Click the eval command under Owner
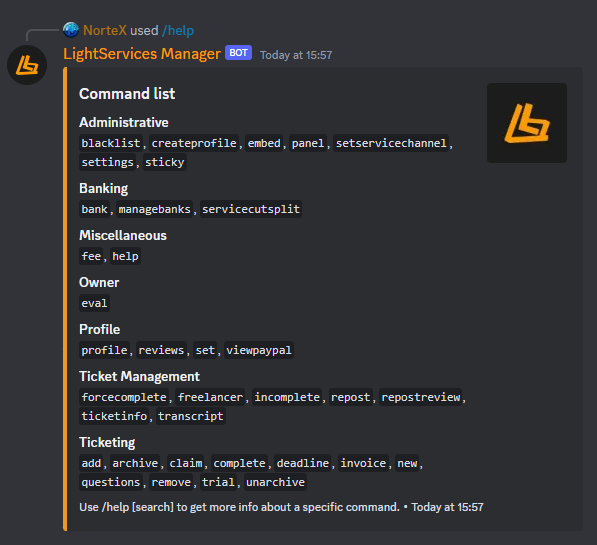The image size is (597, 545). 94,303
